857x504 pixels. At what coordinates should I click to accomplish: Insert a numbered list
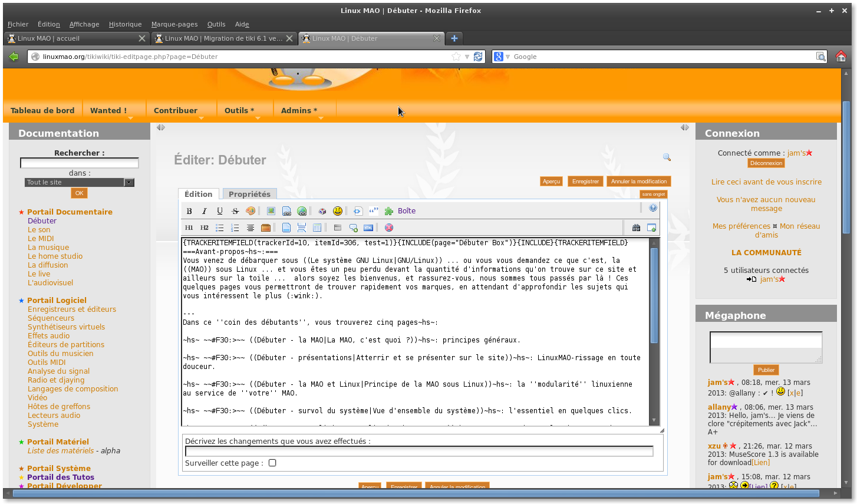click(x=235, y=228)
